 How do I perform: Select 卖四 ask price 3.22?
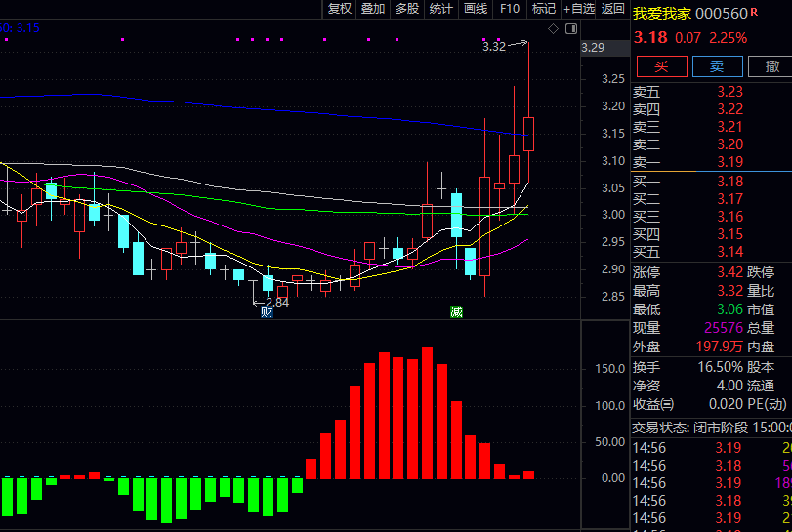coord(729,109)
